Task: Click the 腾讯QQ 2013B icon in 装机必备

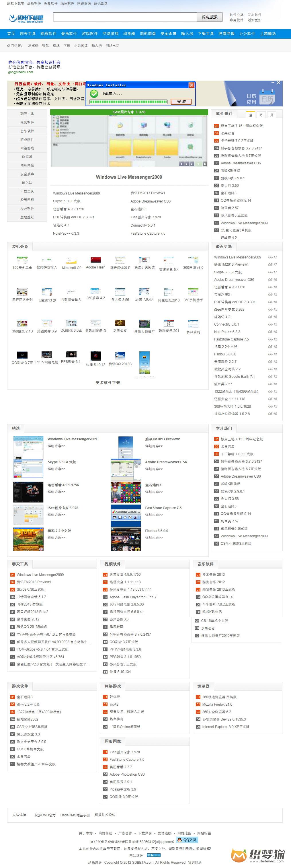Action: tap(120, 355)
